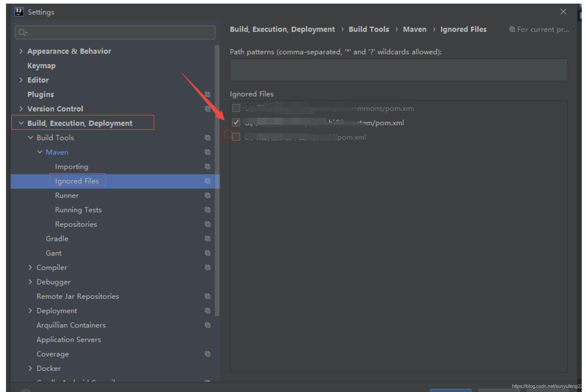Select Runner under Maven

[67, 195]
